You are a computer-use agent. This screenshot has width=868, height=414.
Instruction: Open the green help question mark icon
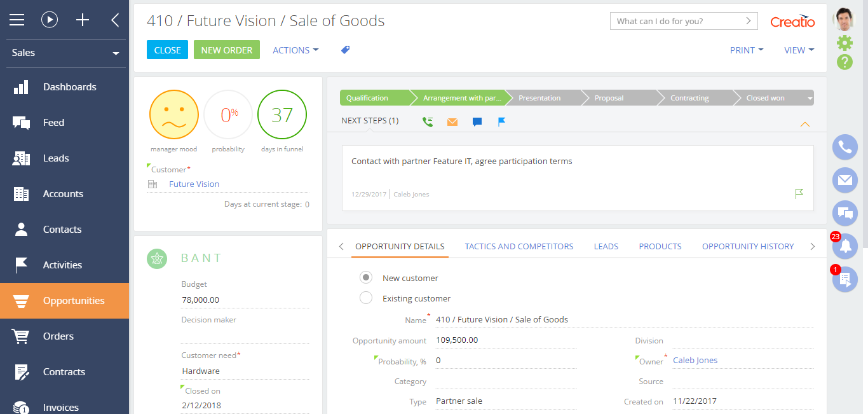coord(844,62)
